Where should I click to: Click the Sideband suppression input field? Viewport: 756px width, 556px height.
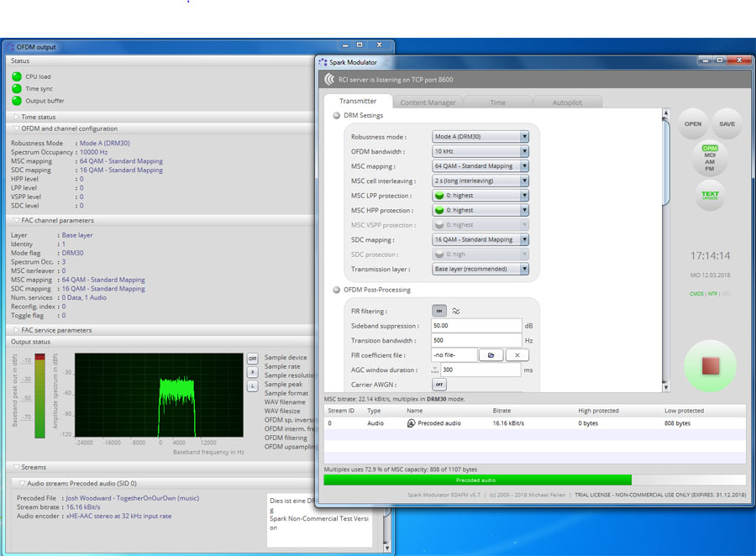476,326
